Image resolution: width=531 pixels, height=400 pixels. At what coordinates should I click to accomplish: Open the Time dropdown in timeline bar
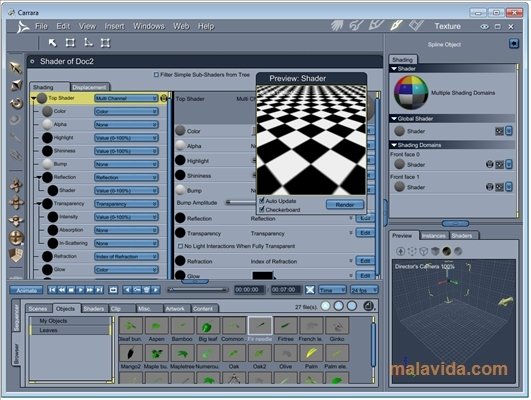(x=332, y=290)
